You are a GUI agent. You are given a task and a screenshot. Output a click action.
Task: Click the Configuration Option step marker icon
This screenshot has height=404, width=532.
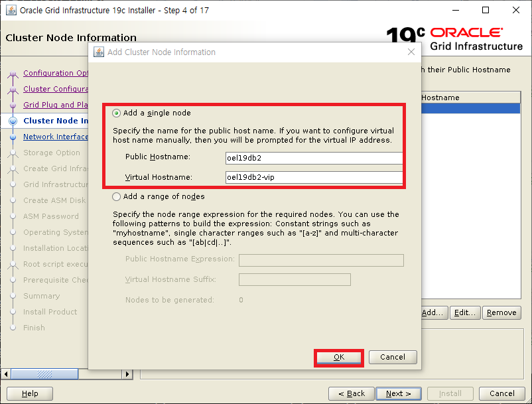click(x=13, y=73)
